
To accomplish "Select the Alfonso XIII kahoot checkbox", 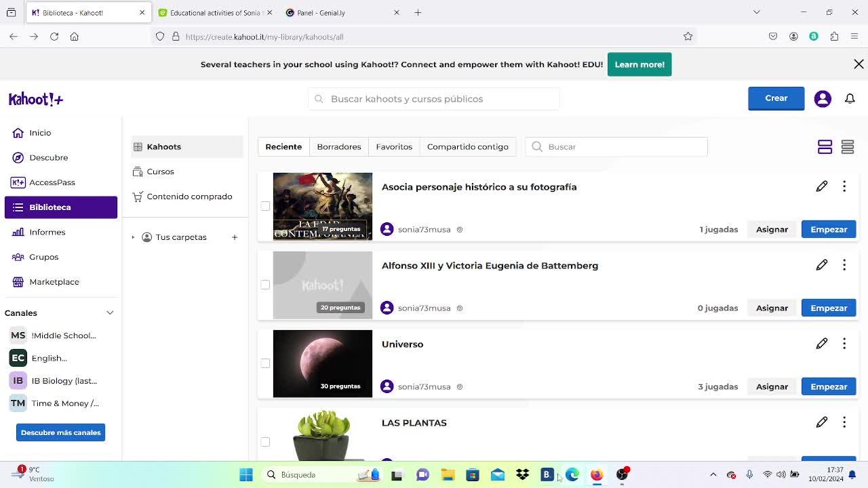I will [265, 285].
